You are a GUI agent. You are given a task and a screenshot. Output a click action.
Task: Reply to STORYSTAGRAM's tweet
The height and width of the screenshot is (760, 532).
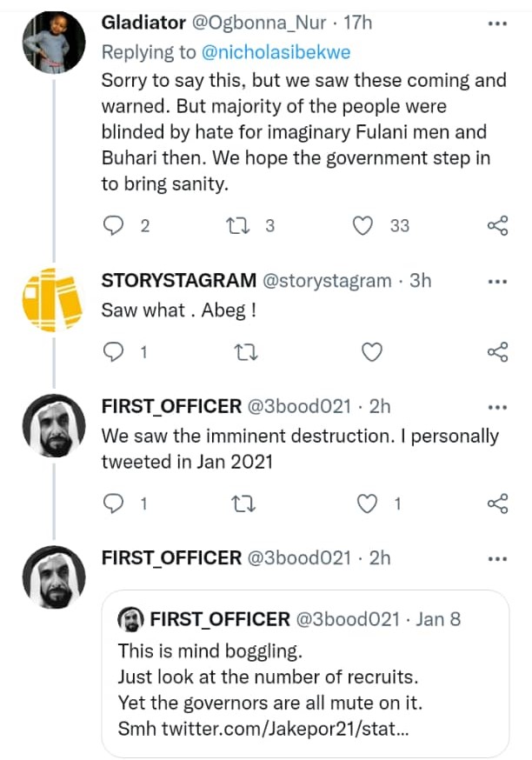tap(114, 352)
